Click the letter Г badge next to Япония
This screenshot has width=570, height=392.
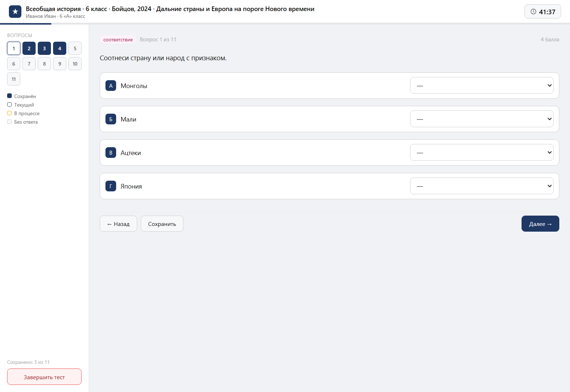coord(111,186)
